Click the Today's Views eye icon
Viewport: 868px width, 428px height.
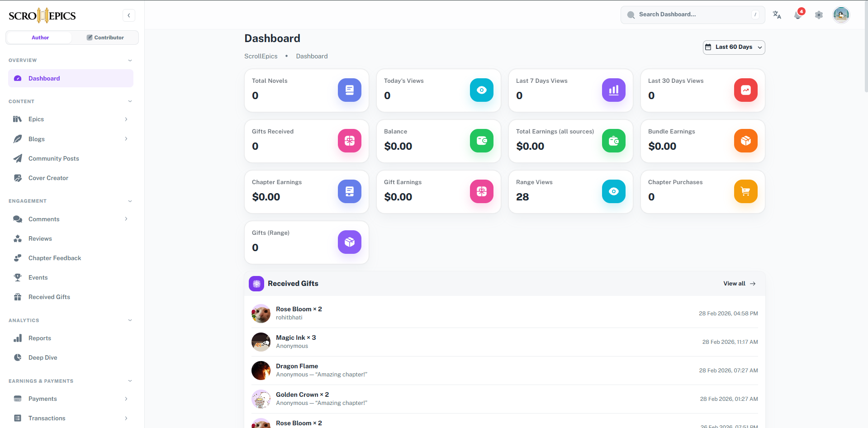coord(482,90)
